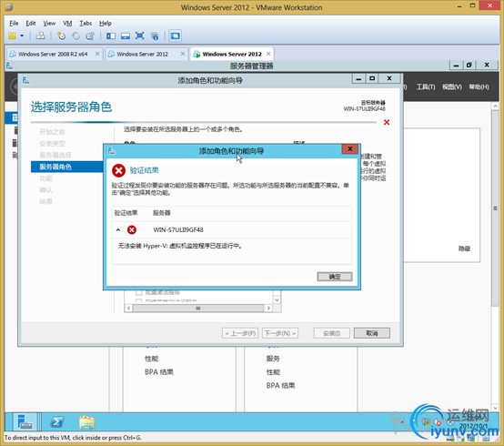Open 帮助(H) menu in Server Manager
The height and width of the screenshot is (446, 504).
(x=479, y=86)
